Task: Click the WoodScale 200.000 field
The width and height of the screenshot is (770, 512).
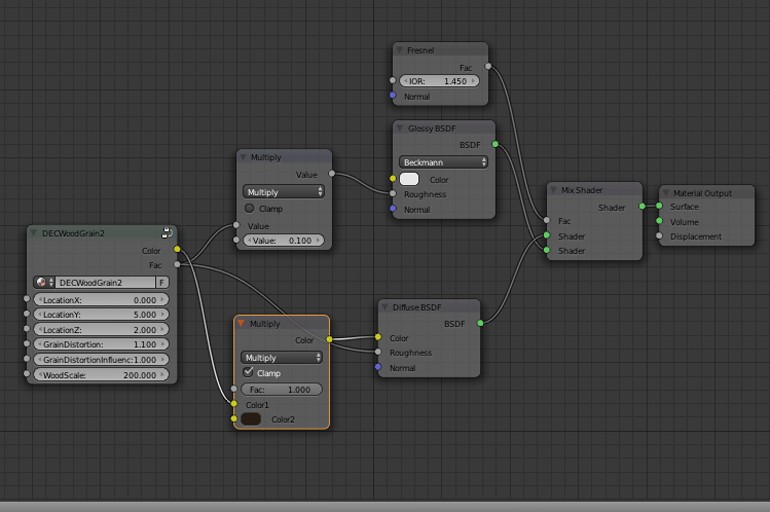Action: pyautogui.click(x=102, y=375)
